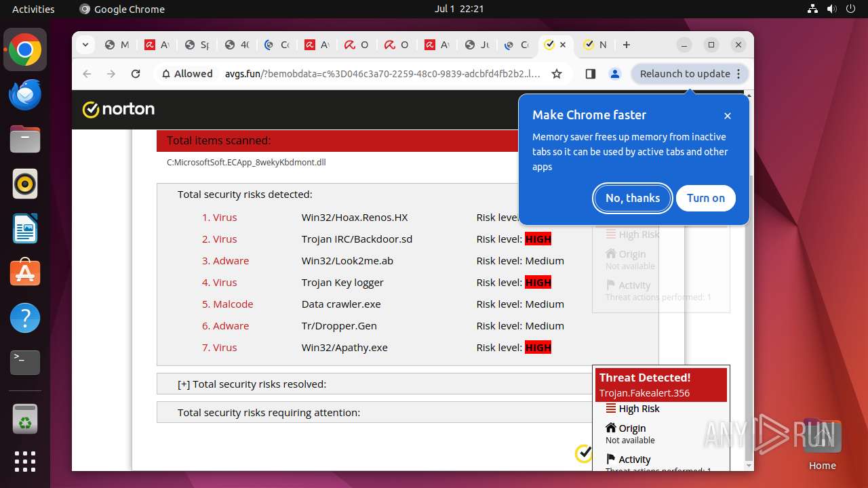This screenshot has width=868, height=488.
Task: Switch to the tab labeled 'Sp'
Action: pos(197,45)
